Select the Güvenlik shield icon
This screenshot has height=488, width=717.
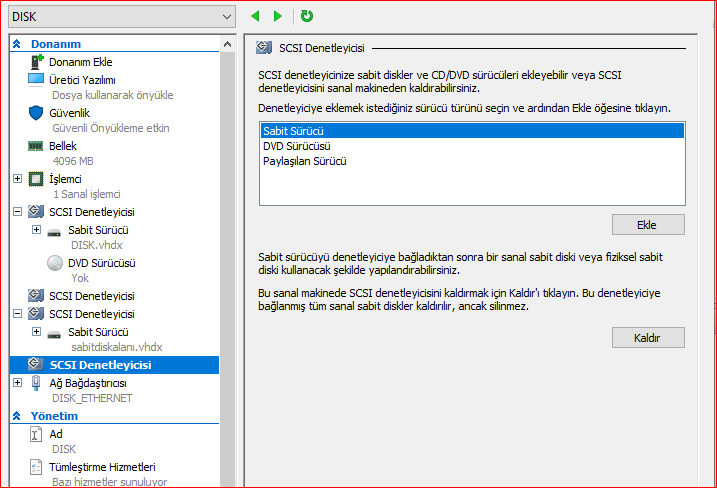36,113
